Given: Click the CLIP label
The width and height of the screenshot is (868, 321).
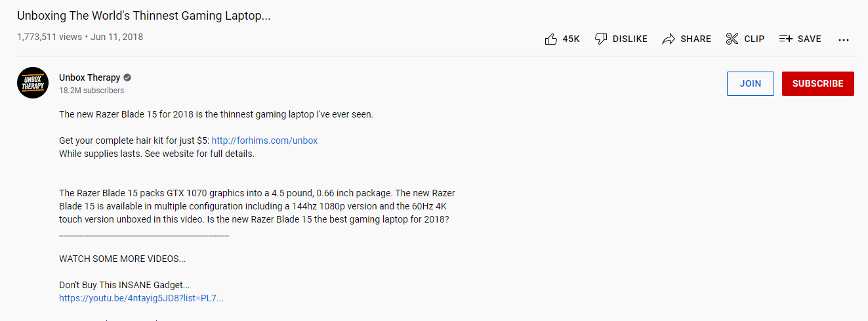Looking at the screenshot, I should click(754, 39).
